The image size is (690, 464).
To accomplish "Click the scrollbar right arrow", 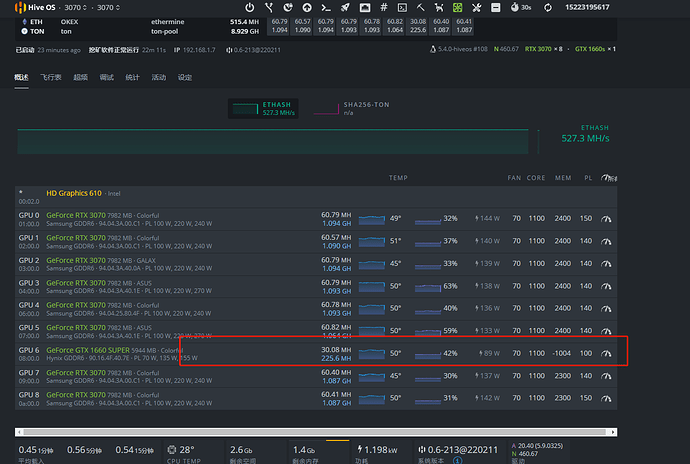I will coord(613,432).
